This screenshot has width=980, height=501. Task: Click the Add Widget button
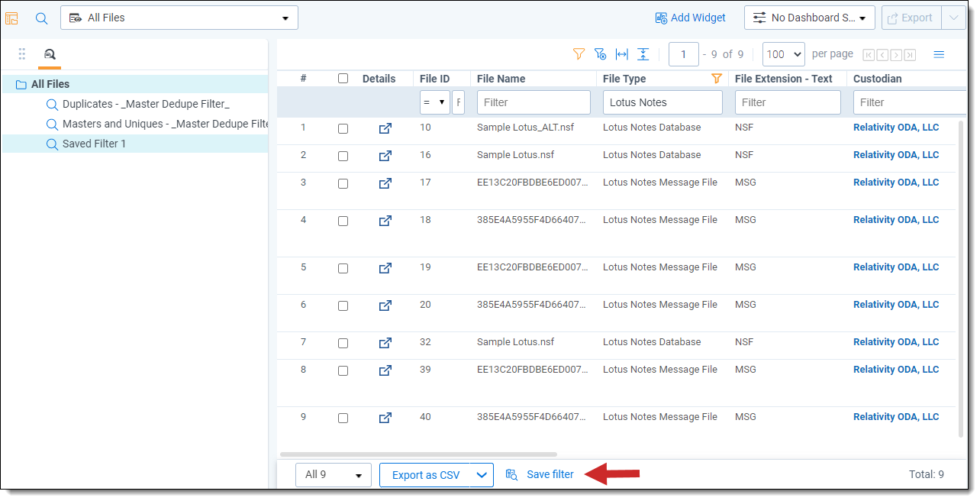click(x=690, y=18)
